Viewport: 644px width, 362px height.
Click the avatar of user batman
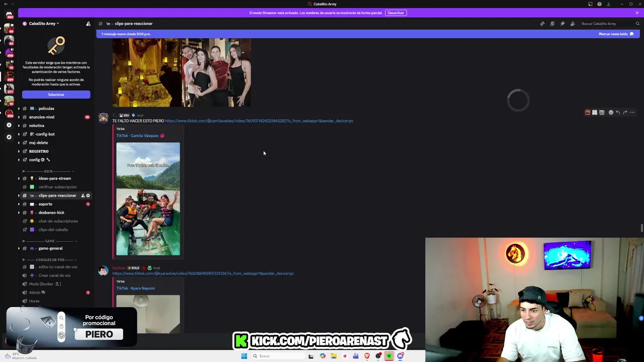[x=103, y=271]
